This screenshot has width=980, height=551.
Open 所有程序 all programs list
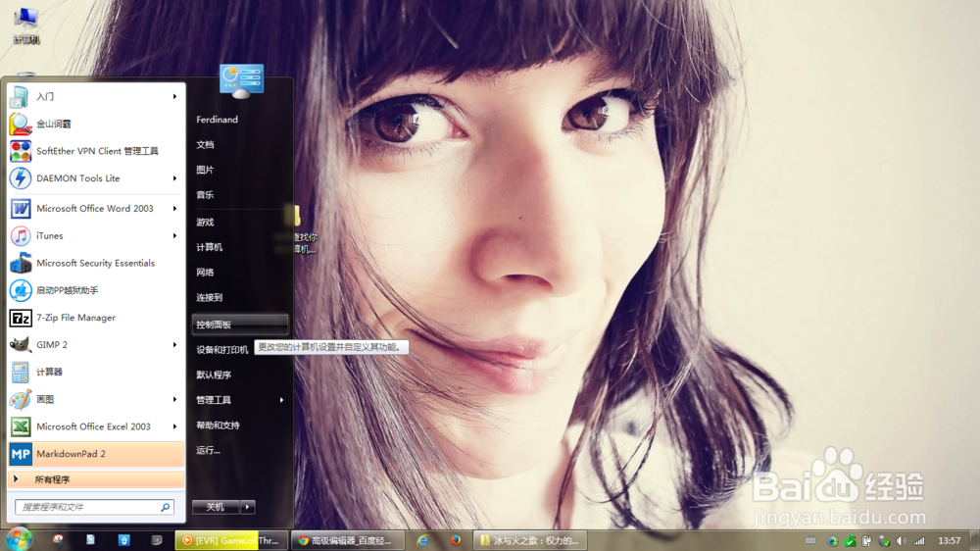96,479
